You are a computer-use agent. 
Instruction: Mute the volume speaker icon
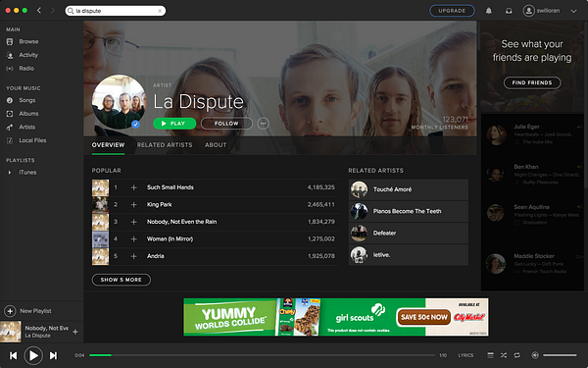535,355
